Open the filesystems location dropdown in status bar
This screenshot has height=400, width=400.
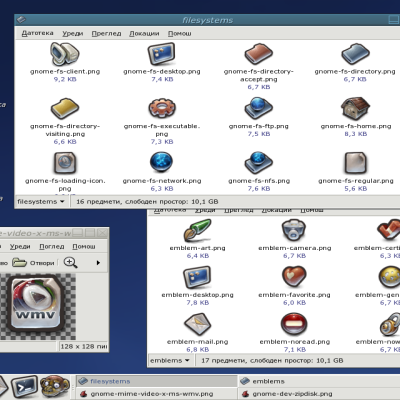click(41, 202)
